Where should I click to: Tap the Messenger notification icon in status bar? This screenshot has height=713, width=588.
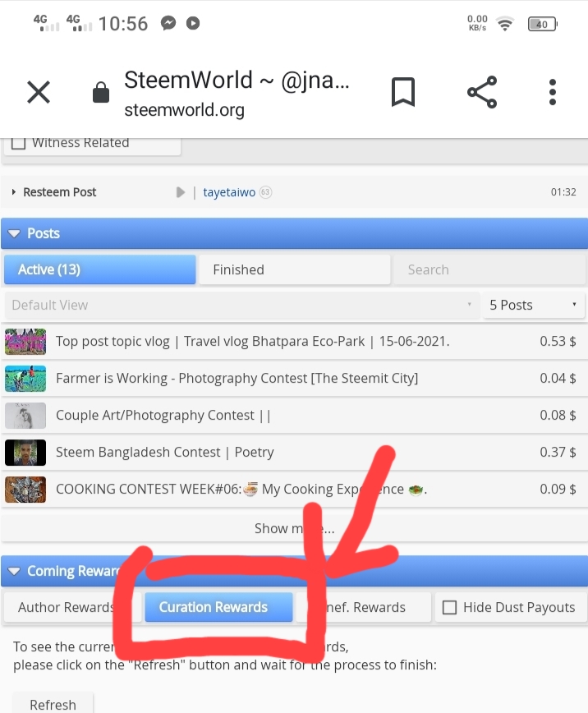pos(168,23)
